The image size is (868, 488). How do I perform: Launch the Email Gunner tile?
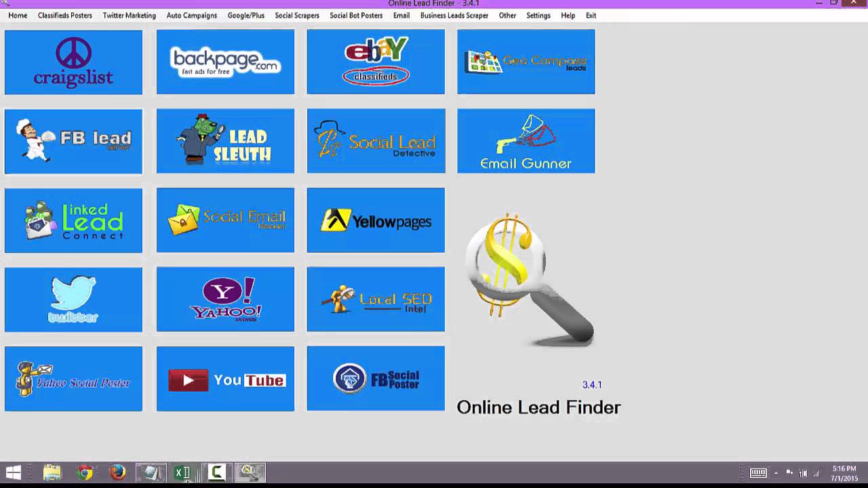click(526, 141)
